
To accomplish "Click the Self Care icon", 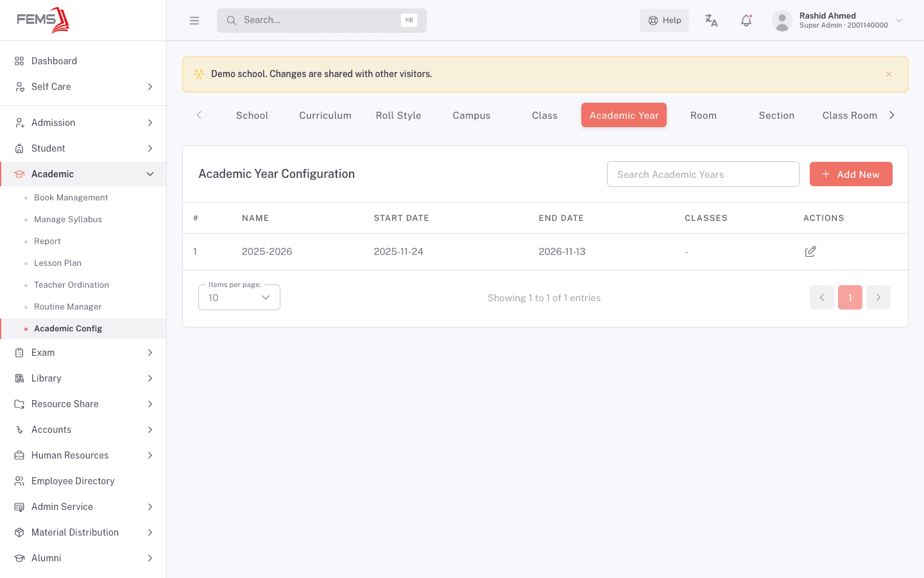I will pos(19,87).
